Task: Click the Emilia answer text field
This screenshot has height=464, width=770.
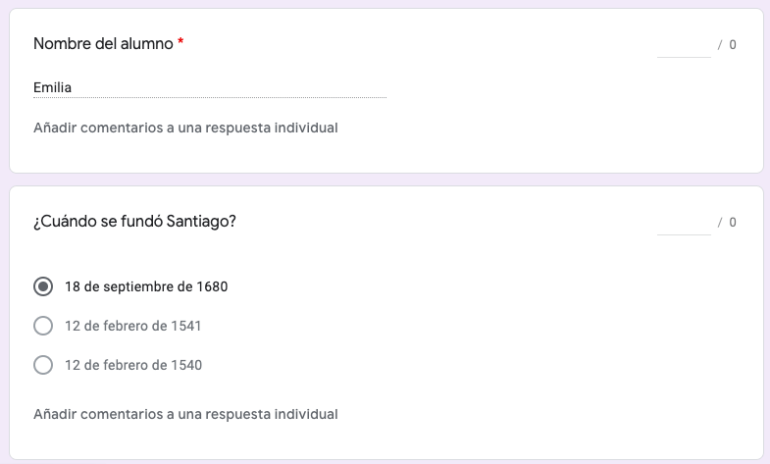Action: point(210,88)
